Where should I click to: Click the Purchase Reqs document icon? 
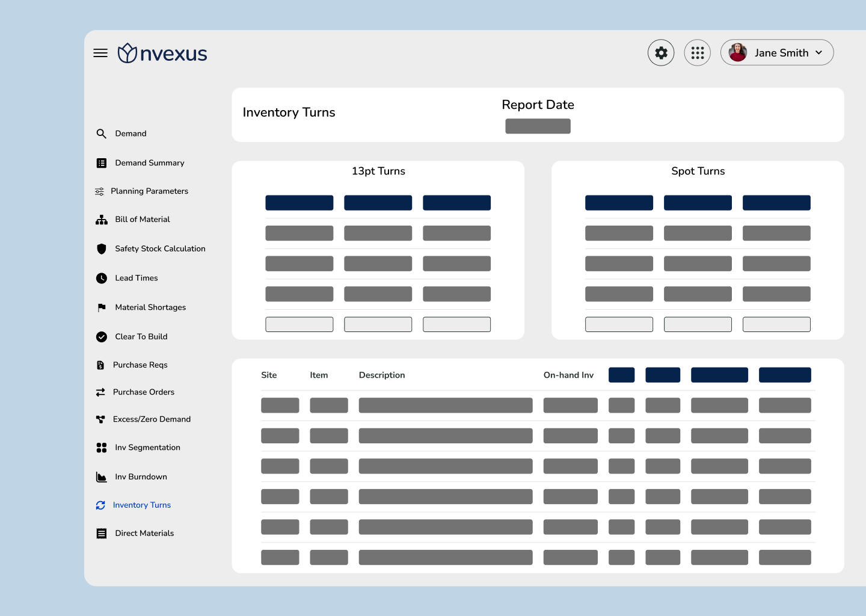click(x=100, y=365)
